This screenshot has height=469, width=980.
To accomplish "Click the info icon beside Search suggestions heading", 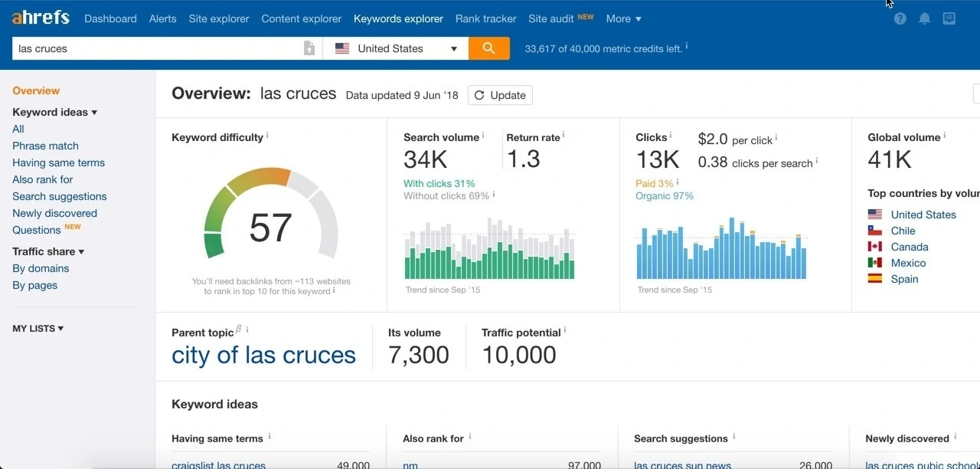I will (x=734, y=437).
